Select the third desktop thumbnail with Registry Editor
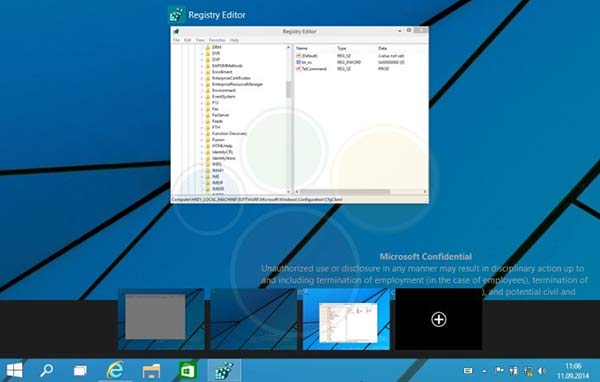Screen dimensions: 600x382 (x=346, y=319)
